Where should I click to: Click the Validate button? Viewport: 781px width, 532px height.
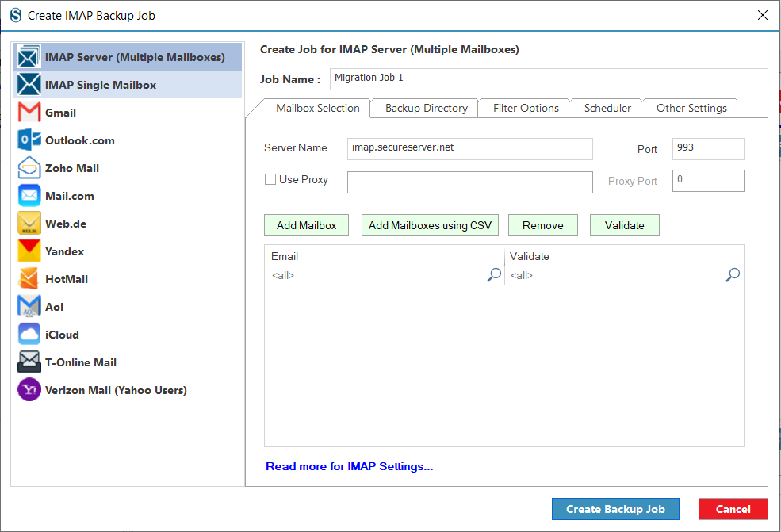625,225
